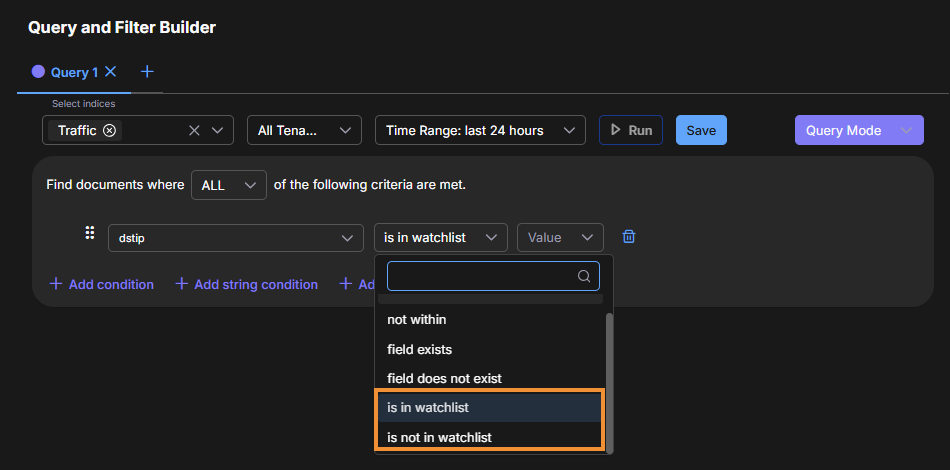Click the search magnifier in operator list
950x470 pixels.
click(584, 277)
